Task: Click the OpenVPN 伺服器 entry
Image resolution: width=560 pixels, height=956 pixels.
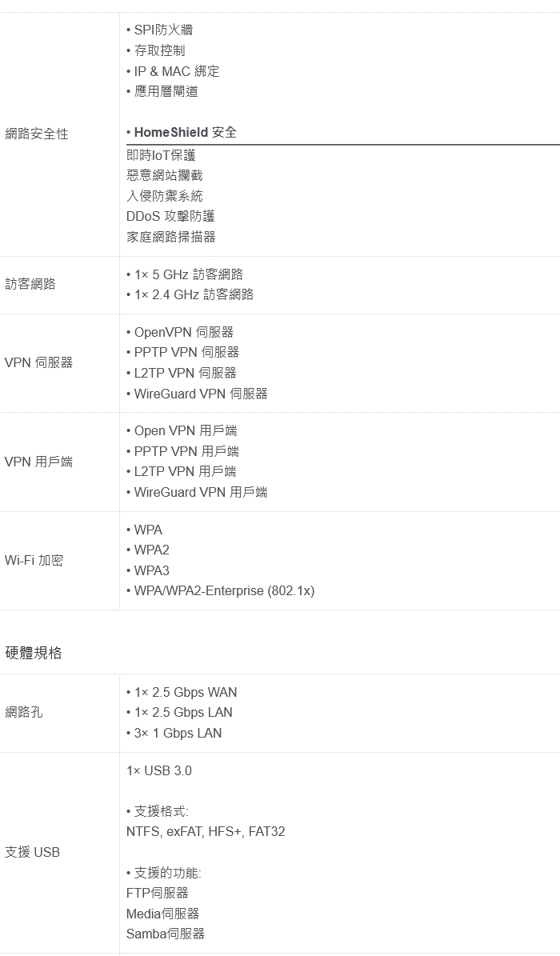Action: click(x=183, y=332)
